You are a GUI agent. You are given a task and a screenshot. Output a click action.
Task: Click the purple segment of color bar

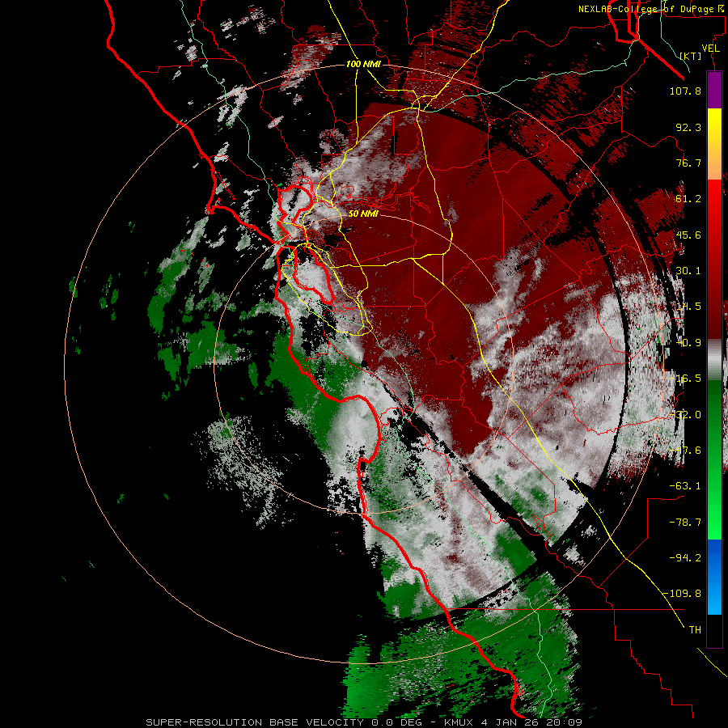coord(714,90)
